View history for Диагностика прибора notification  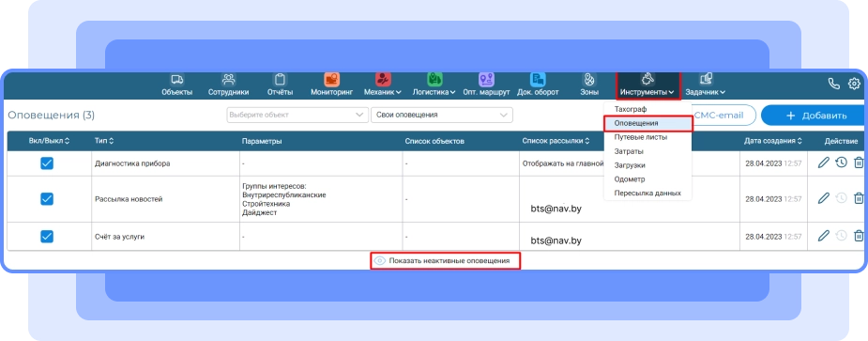[x=842, y=163]
